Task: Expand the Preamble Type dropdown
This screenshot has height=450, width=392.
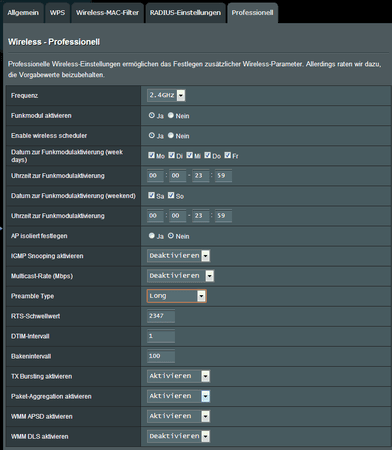Action: point(176,296)
